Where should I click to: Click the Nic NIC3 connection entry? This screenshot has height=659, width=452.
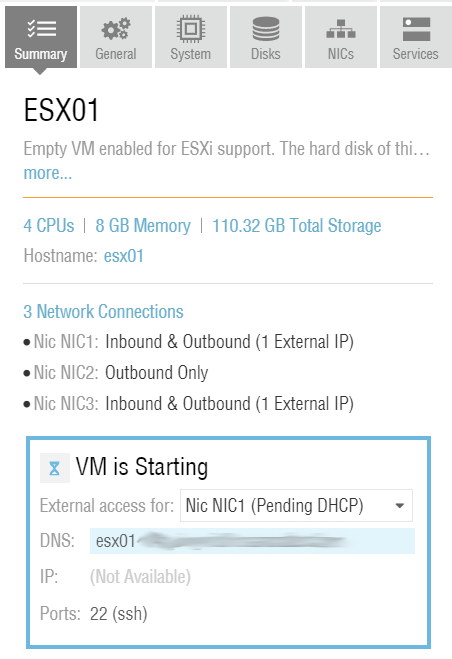coord(189,404)
